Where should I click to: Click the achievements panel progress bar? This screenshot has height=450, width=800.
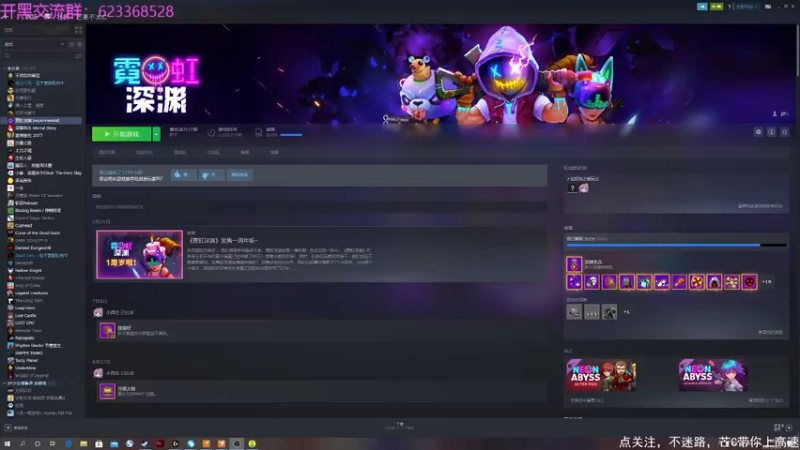676,245
